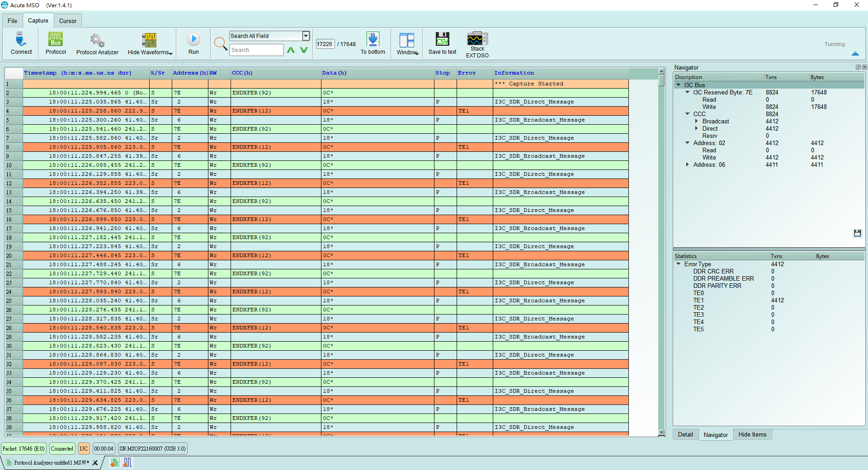Click the green list icon in bottom tab bar

coord(115,462)
